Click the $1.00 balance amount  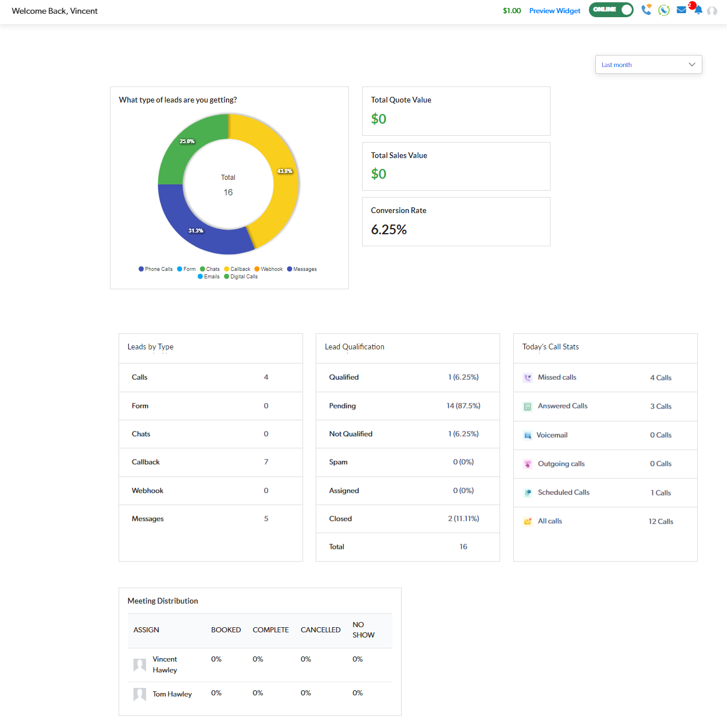point(512,11)
